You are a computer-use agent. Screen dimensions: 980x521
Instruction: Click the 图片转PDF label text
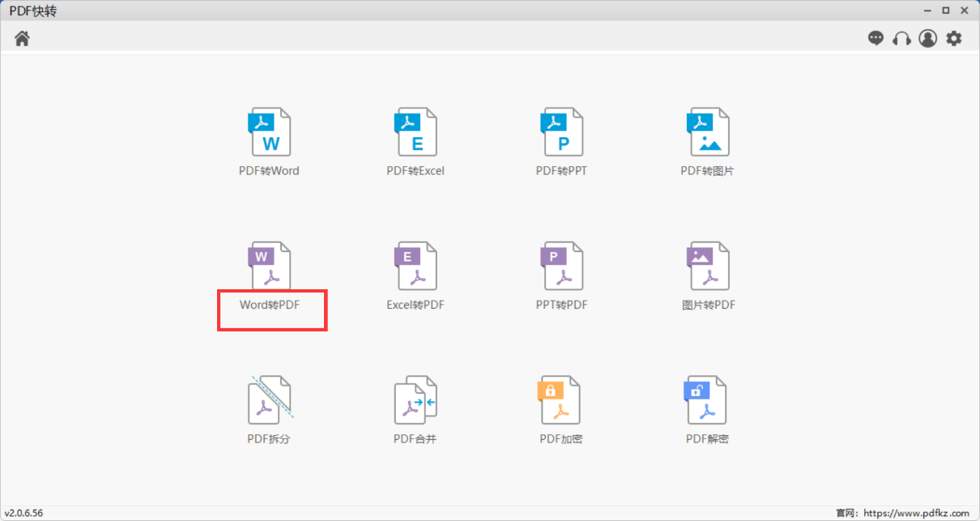709,305
